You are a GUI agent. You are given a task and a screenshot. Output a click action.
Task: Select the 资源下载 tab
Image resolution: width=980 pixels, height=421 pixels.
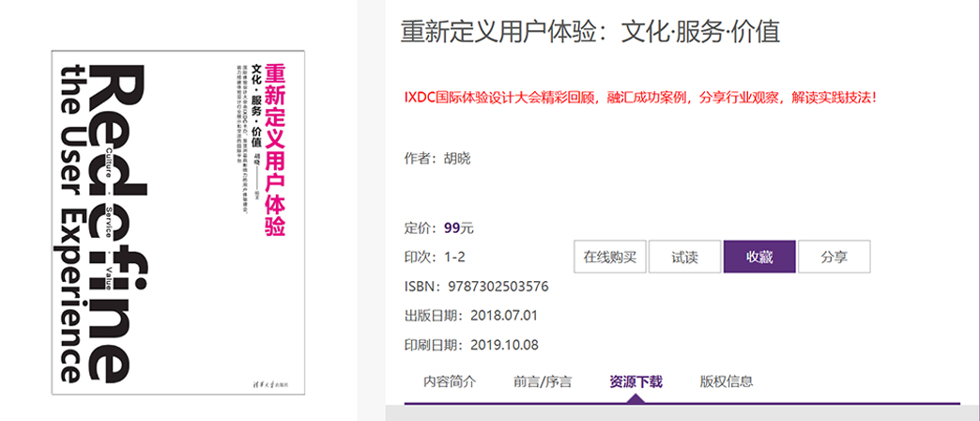click(635, 382)
